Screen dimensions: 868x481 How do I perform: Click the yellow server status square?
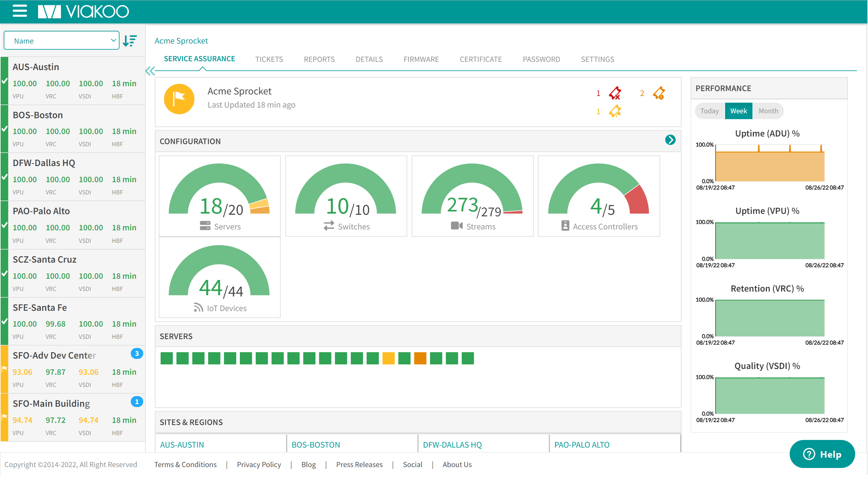pyautogui.click(x=388, y=358)
